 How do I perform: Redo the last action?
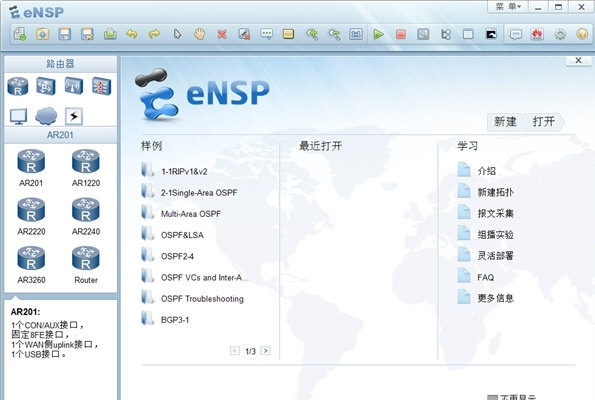click(154, 34)
